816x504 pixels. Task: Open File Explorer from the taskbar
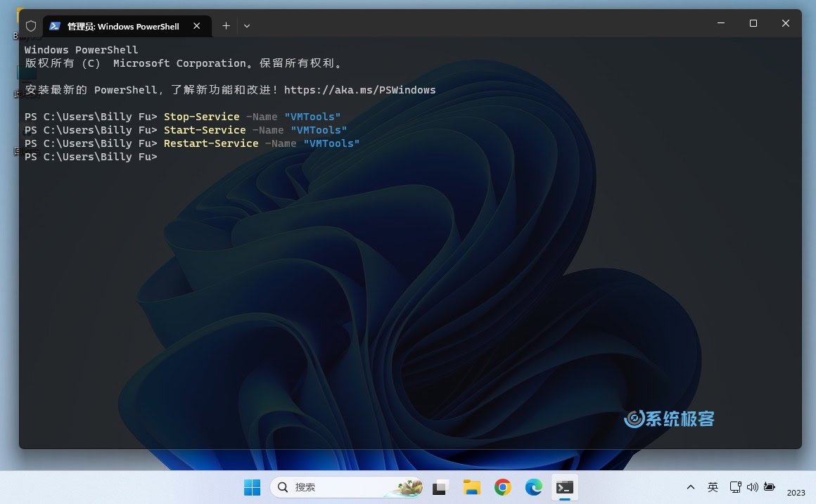[x=471, y=487]
